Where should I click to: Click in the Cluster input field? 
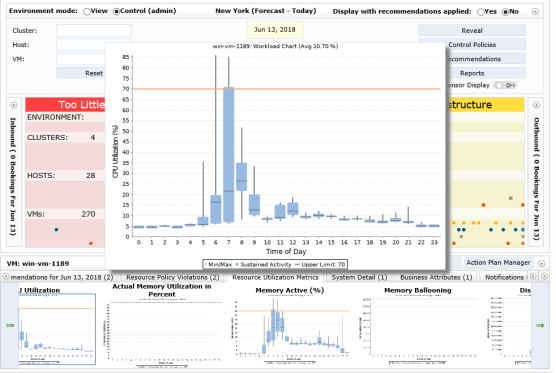(94, 30)
